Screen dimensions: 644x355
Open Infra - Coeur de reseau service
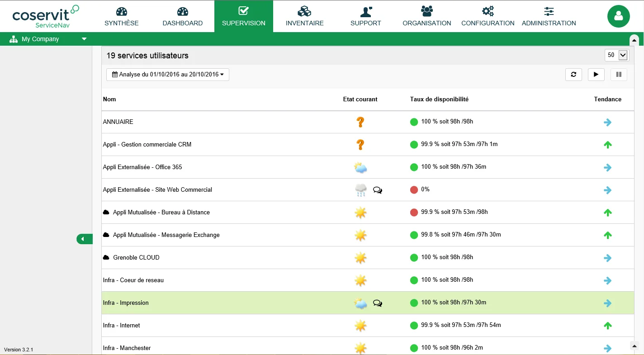[133, 280]
